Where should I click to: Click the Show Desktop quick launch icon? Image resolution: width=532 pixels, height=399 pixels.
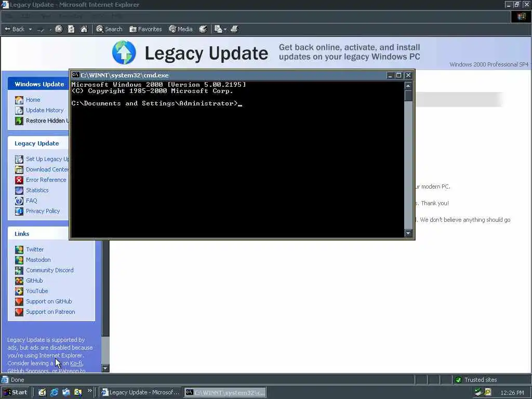[42, 392]
